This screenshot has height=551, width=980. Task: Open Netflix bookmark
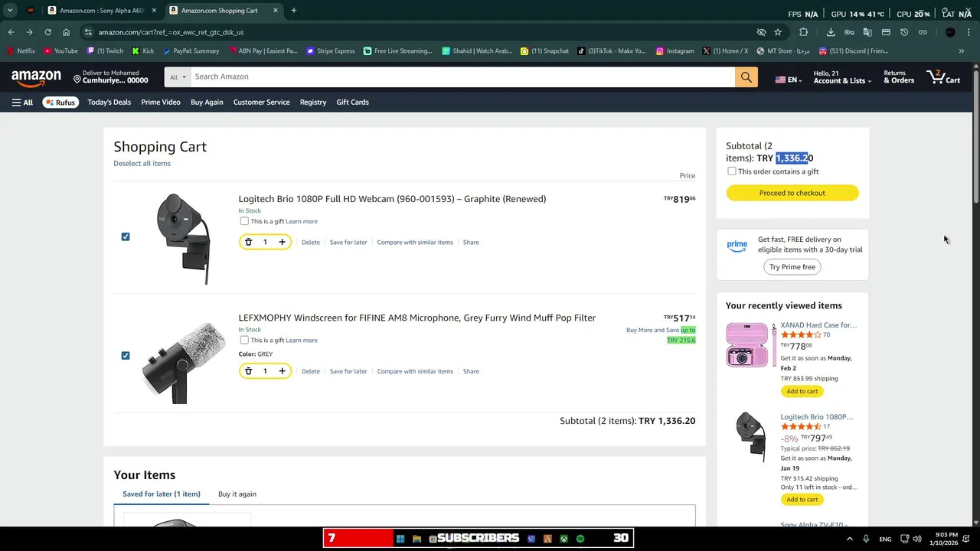[21, 51]
